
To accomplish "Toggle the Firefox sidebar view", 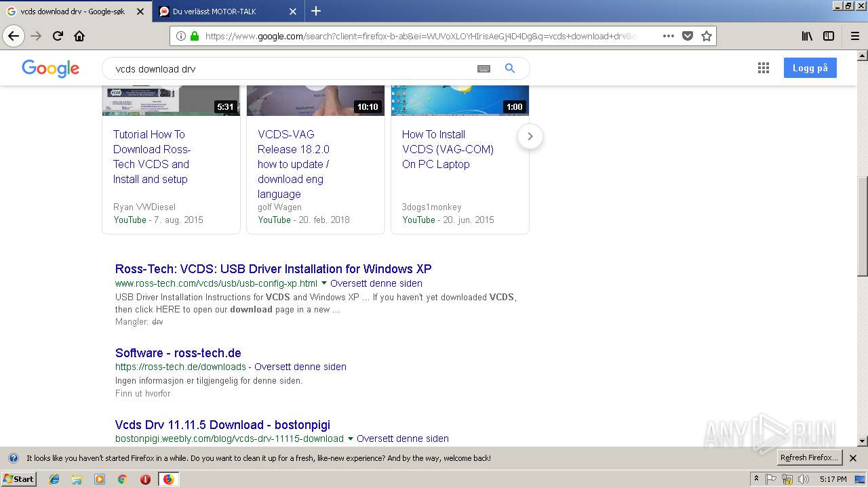I will point(829,36).
